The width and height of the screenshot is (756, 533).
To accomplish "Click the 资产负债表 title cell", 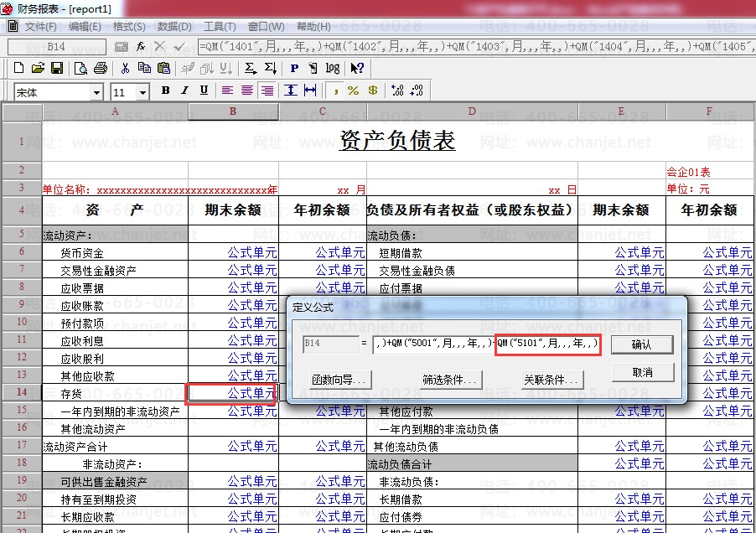I will [x=397, y=141].
